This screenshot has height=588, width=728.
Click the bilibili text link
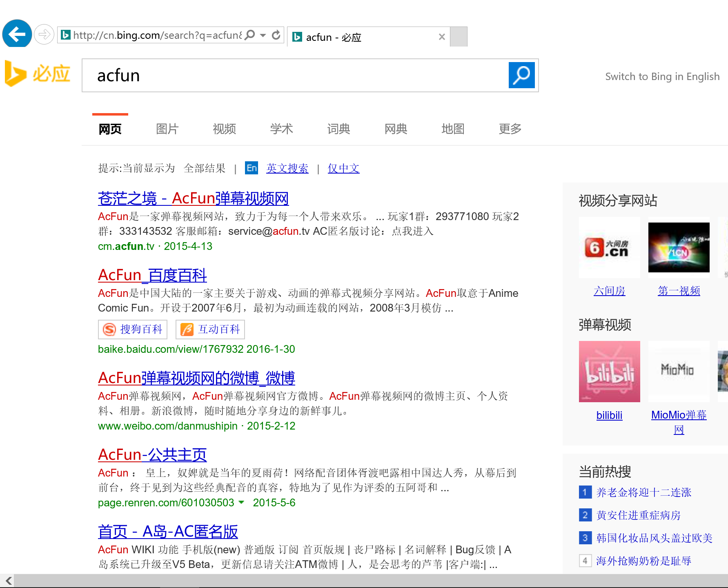click(610, 415)
